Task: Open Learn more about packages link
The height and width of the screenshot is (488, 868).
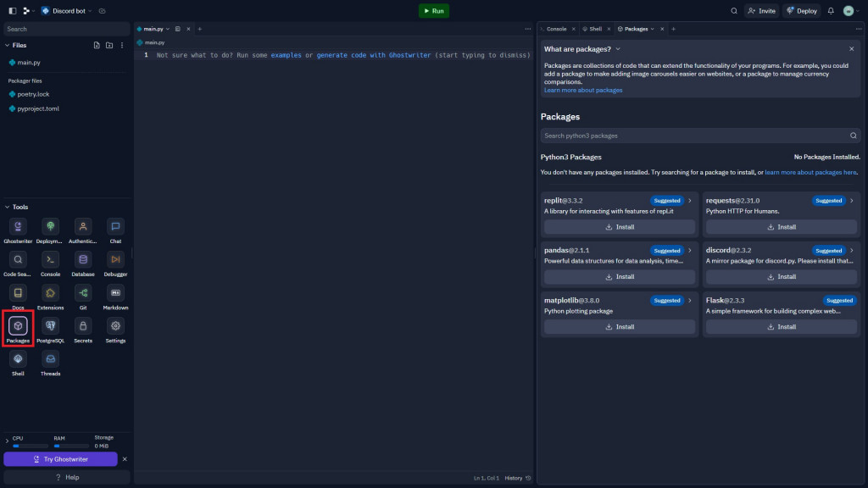Action: 583,90
